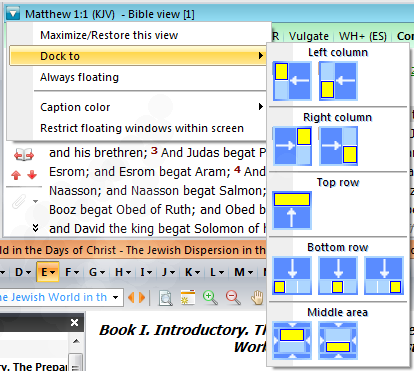Toggle Restrict floating windows within screen
The height and width of the screenshot is (371, 414).
[138, 128]
